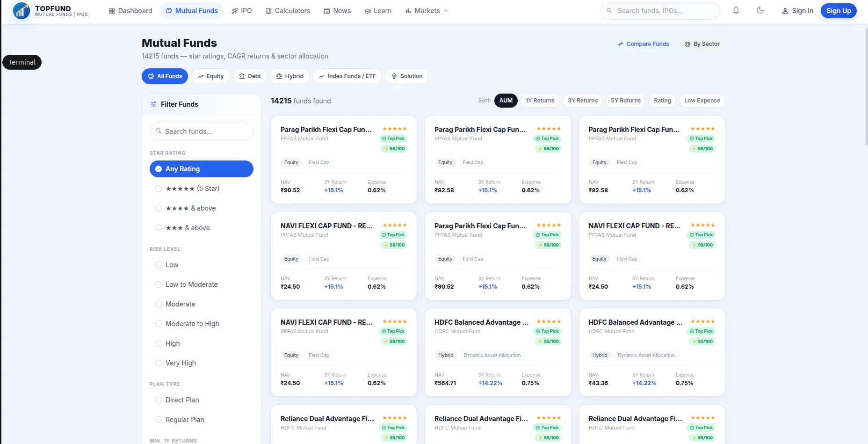Screen dimensions: 868x444
Task: Select the 5 Star rating filter
Action: [x=202, y=189]
